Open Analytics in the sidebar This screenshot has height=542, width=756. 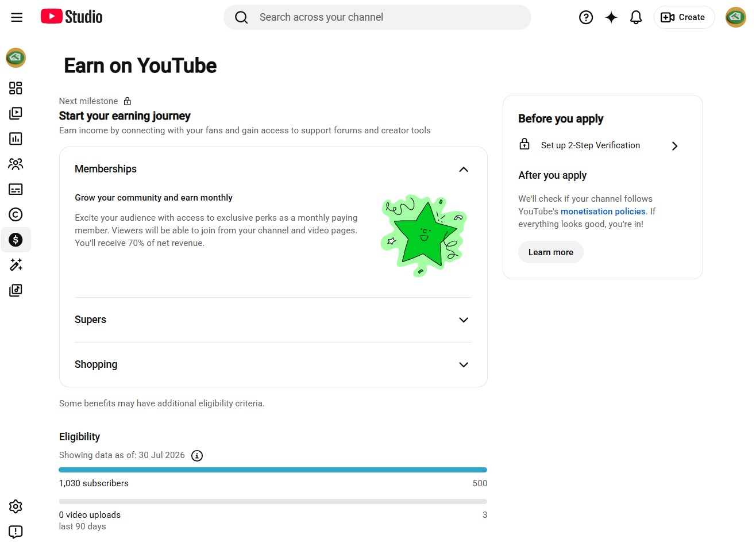coord(16,139)
